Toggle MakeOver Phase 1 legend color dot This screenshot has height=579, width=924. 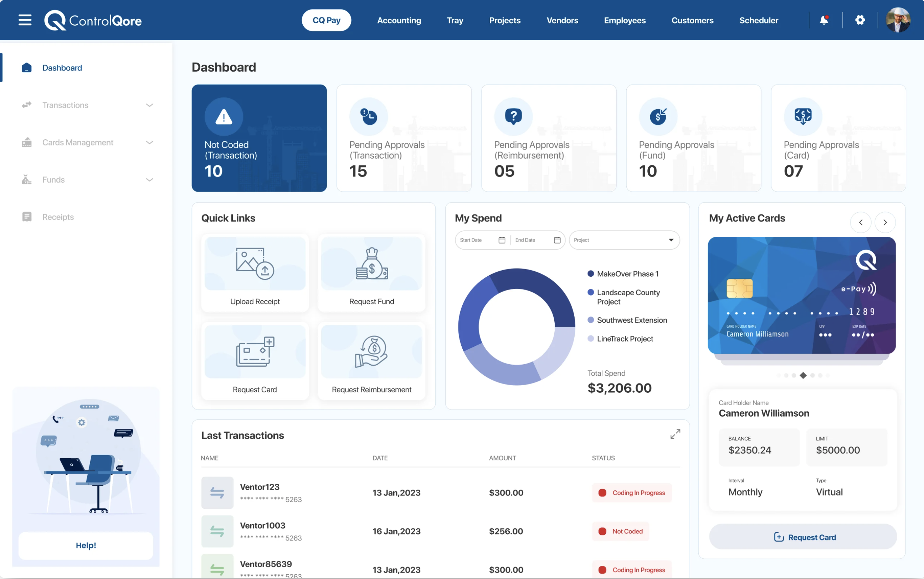[x=591, y=274]
